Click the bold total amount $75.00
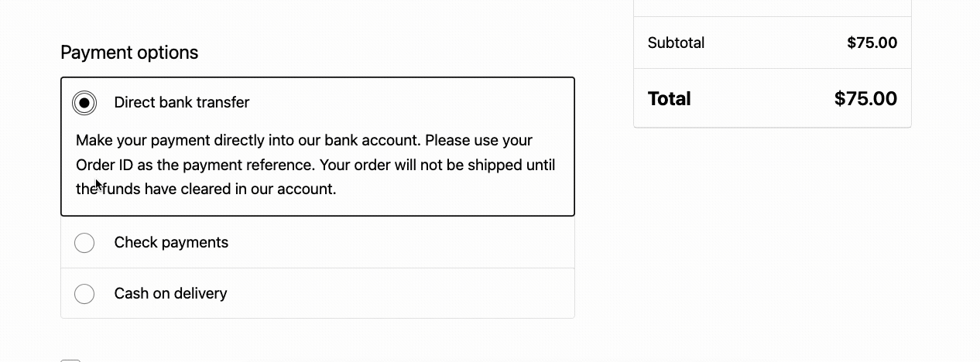 pyautogui.click(x=865, y=99)
